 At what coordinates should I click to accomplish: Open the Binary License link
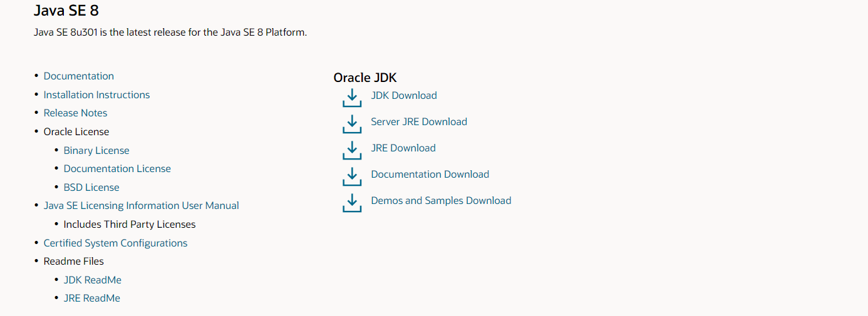point(96,150)
